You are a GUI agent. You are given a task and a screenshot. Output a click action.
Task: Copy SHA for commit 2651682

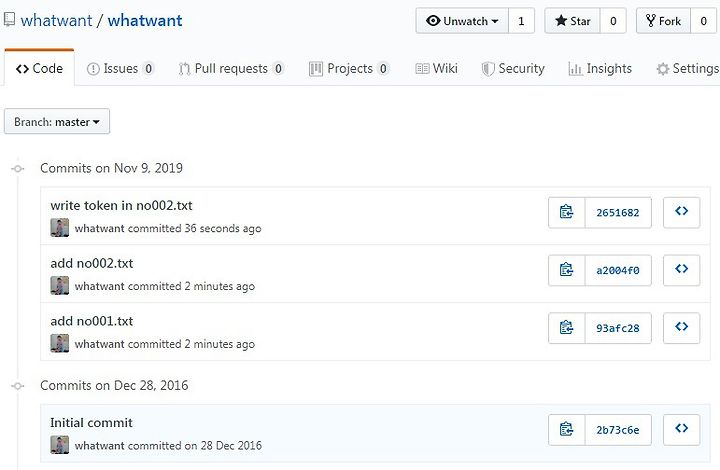pyautogui.click(x=567, y=213)
